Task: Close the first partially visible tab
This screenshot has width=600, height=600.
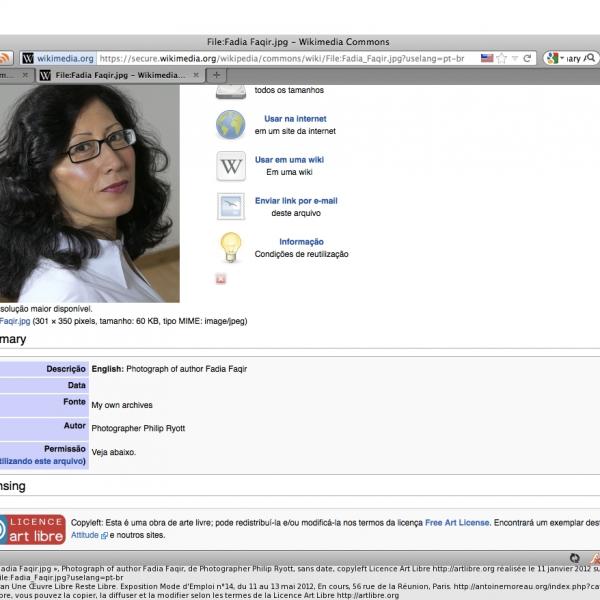Action: click(x=25, y=75)
